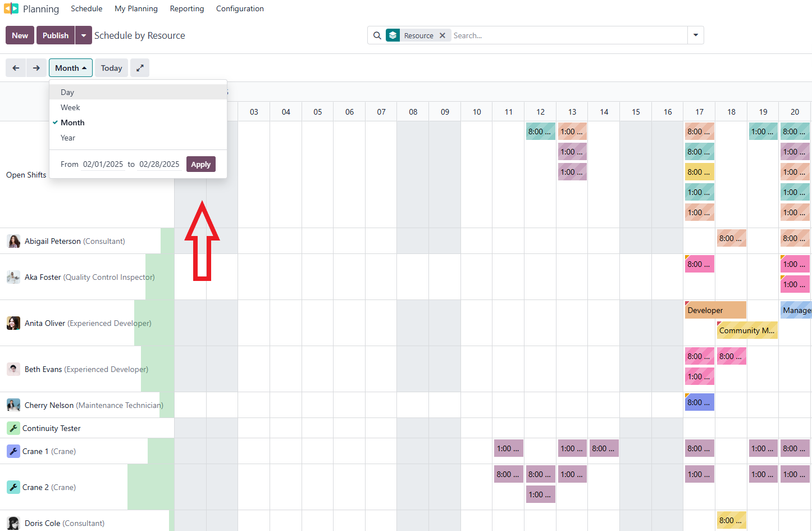Edit the From date 02/01/2025
This screenshot has height=531, width=812.
pos(103,164)
